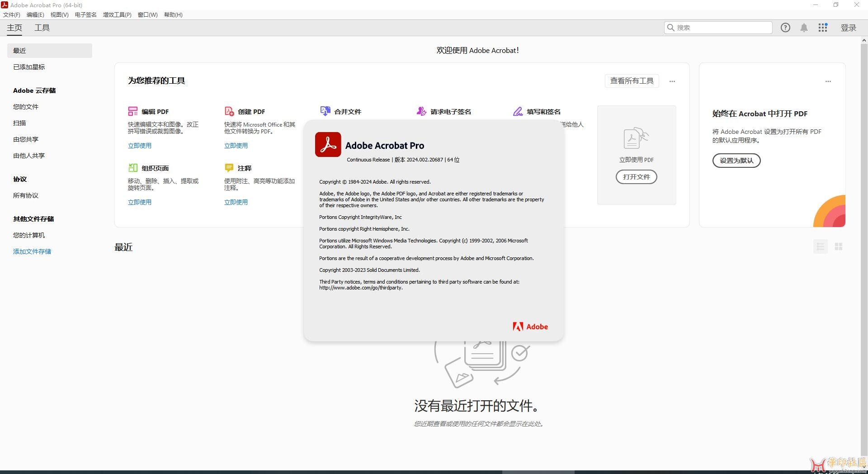Open the 帮助(H) menu
This screenshot has width=868, height=474.
[173, 15]
